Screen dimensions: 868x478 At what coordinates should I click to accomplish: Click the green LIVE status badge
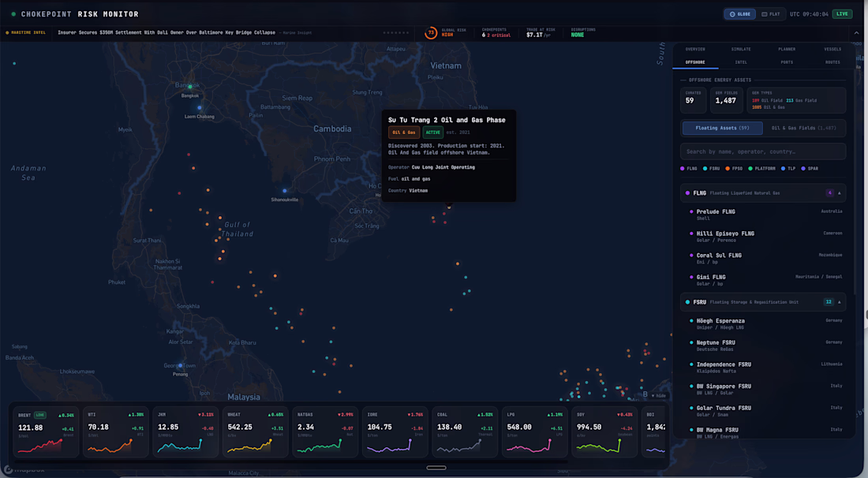point(842,14)
